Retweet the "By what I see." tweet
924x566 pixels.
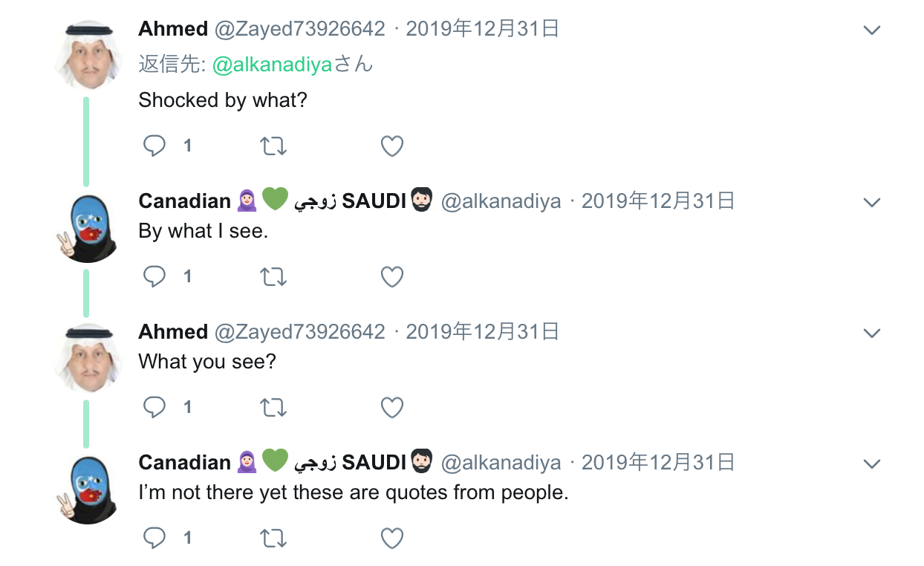[x=273, y=277]
